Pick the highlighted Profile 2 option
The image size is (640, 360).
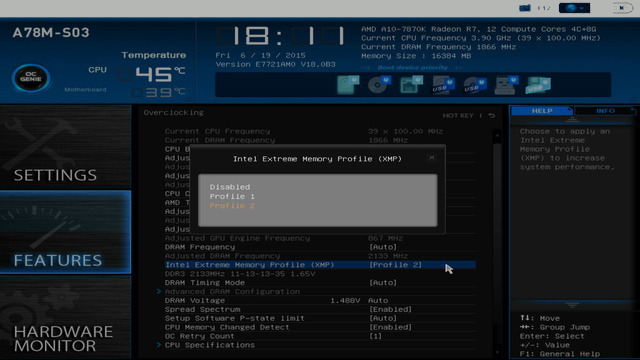tap(232, 206)
